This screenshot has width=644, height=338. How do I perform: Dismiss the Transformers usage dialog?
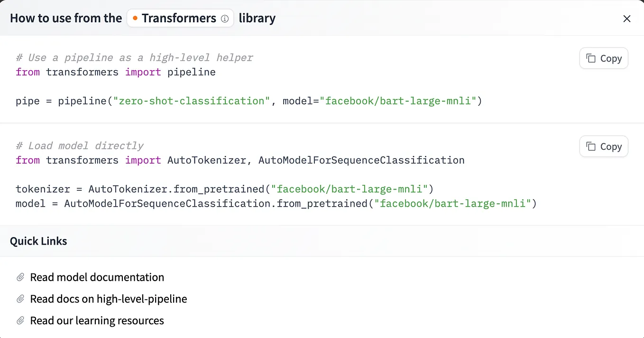(627, 18)
